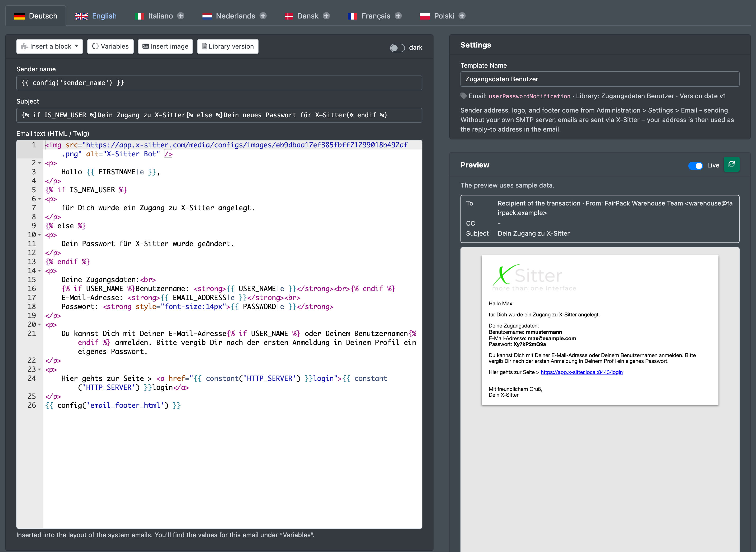The width and height of the screenshot is (756, 552).
Task: Click line number 18 in the gutter
Action: [32, 306]
